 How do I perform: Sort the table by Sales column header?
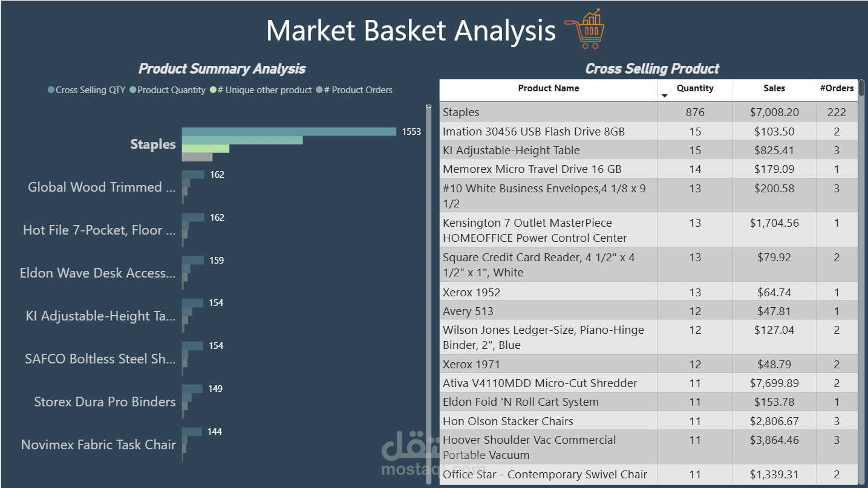click(x=774, y=89)
